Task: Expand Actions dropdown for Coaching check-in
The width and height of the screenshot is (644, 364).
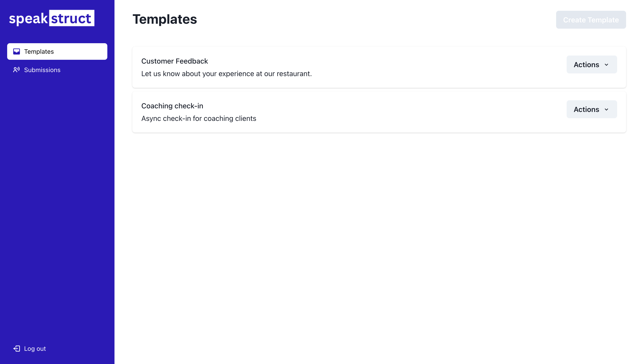Action: (592, 109)
